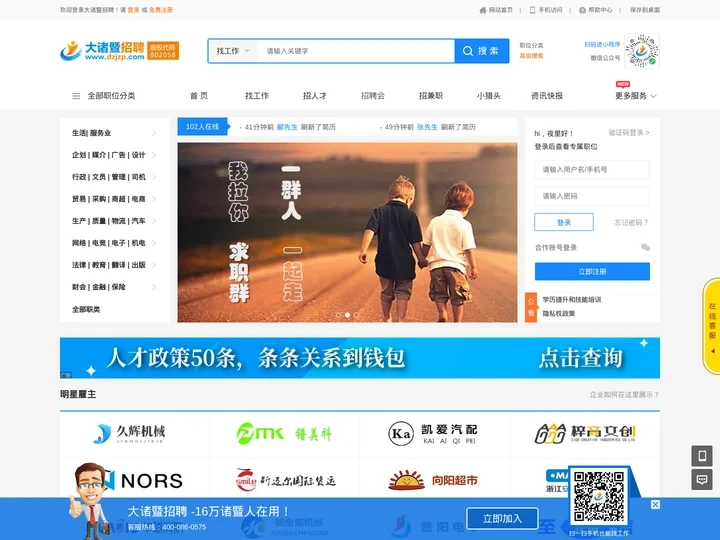
Task: Expand 企划|媒介|广告|设计 category arrow
Action: (x=154, y=155)
